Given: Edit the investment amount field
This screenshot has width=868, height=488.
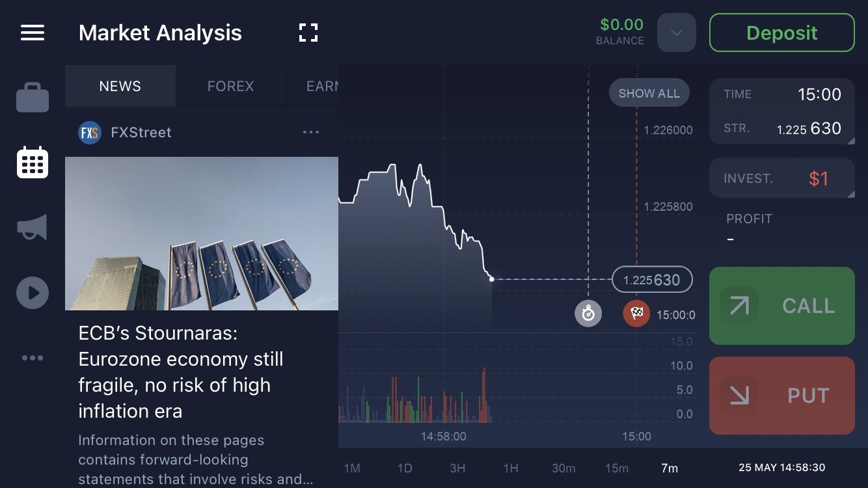Looking at the screenshot, I should (x=781, y=178).
